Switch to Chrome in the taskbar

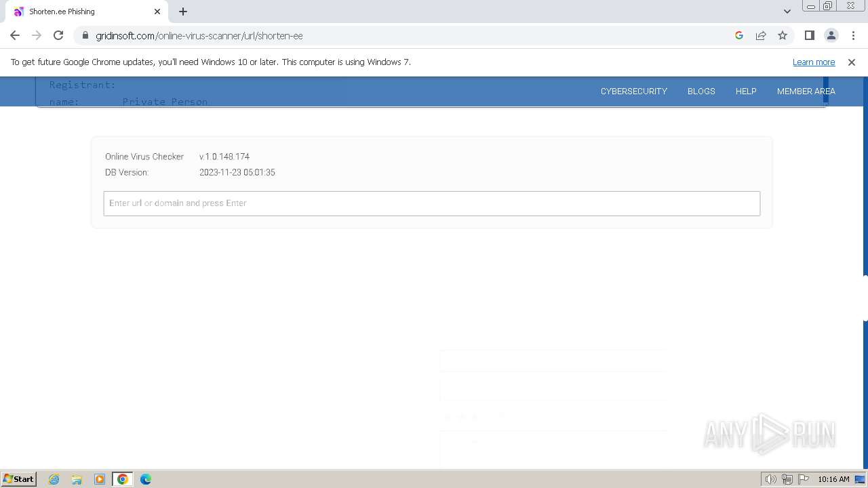click(x=123, y=479)
